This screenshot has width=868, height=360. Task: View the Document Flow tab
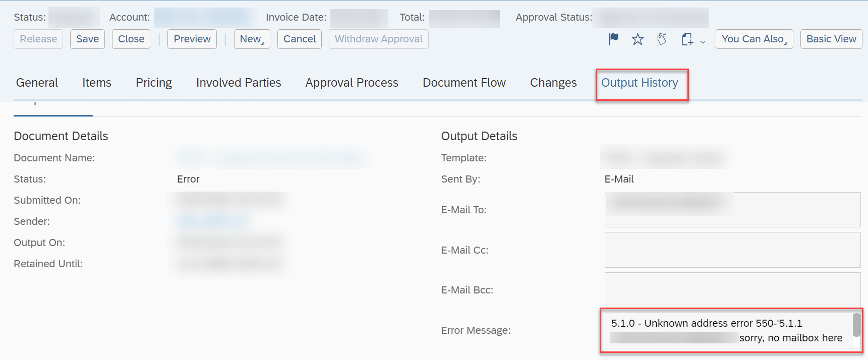click(x=464, y=83)
